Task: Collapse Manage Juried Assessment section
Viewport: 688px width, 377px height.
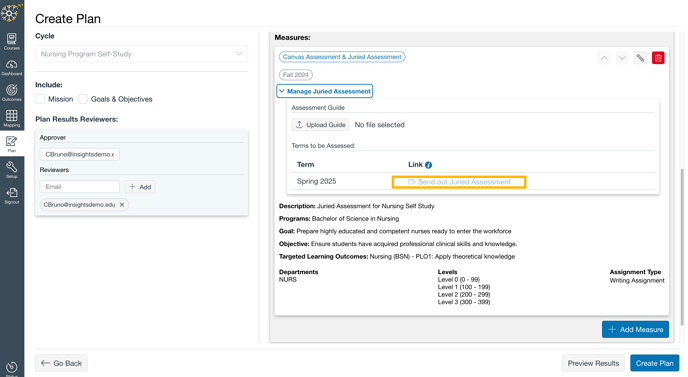Action: pyautogui.click(x=325, y=91)
